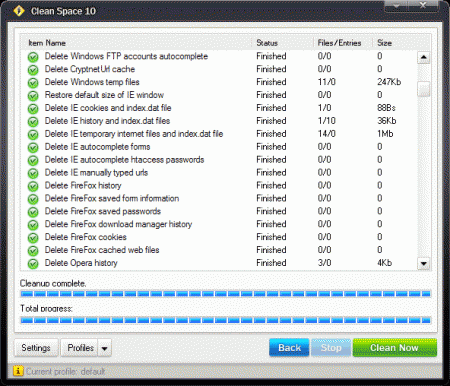Click green check icon beside Delete FireFox cookies

[33, 238]
